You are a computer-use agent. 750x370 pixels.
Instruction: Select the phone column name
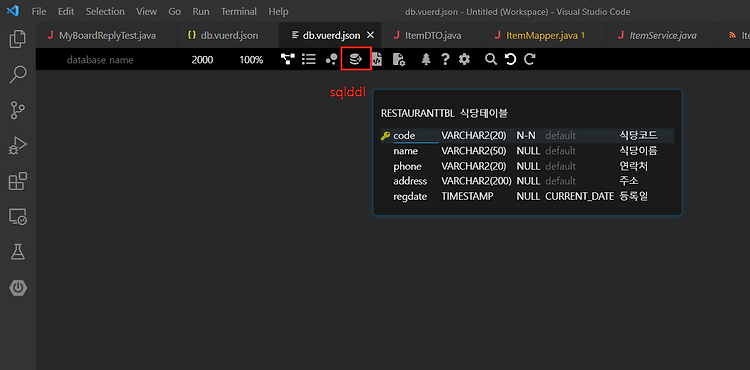click(x=408, y=166)
